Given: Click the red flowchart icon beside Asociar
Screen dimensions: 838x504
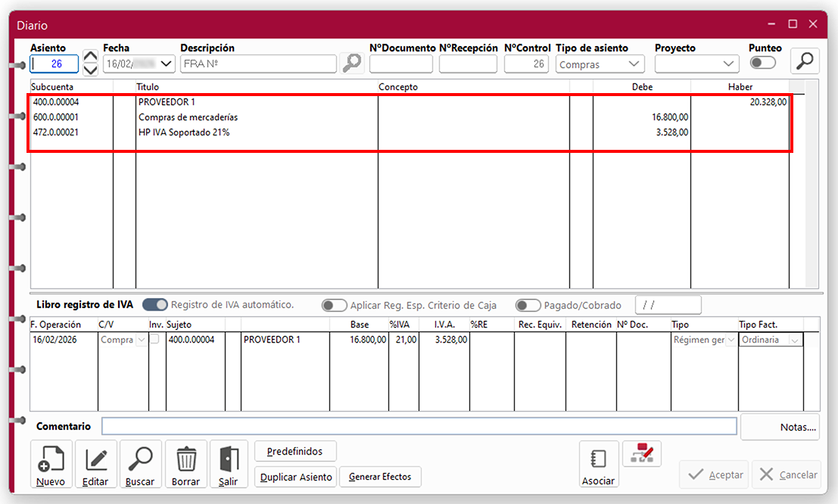Looking at the screenshot, I should (x=641, y=453).
